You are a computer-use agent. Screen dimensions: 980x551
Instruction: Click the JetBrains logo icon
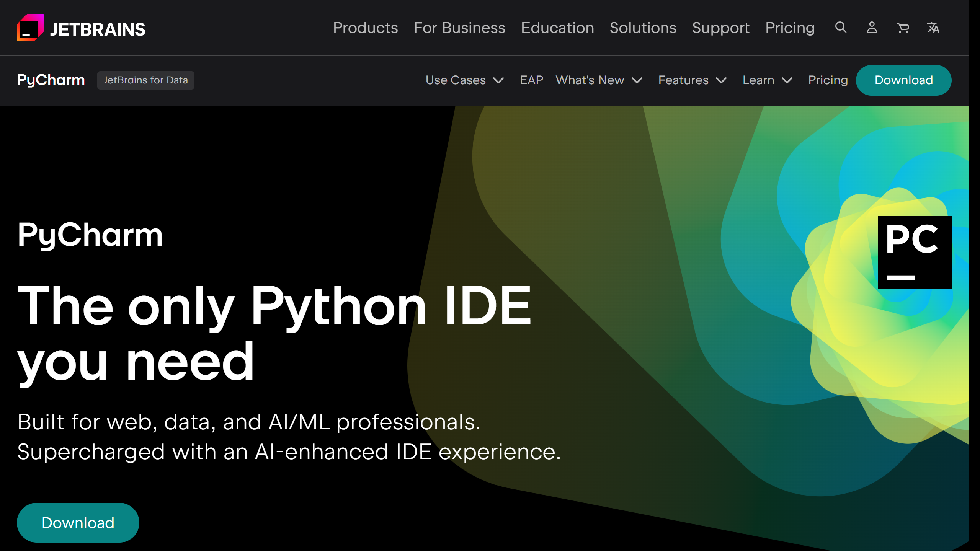(31, 28)
